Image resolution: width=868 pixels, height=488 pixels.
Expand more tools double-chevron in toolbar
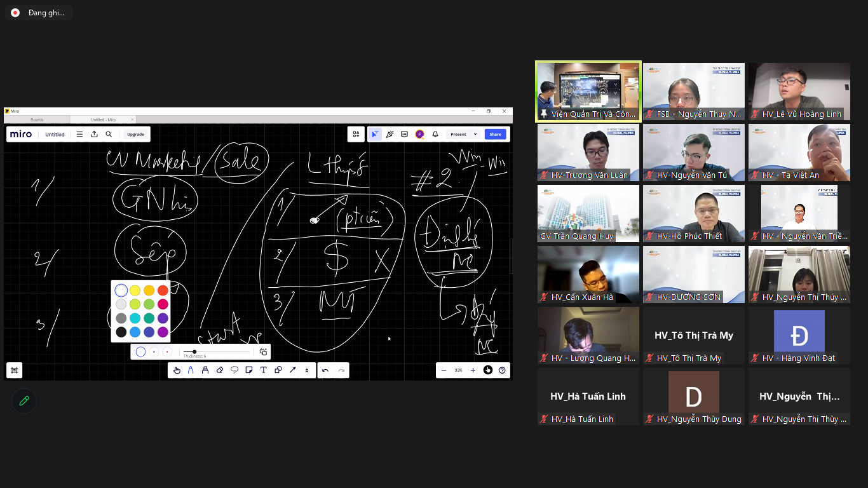click(307, 370)
